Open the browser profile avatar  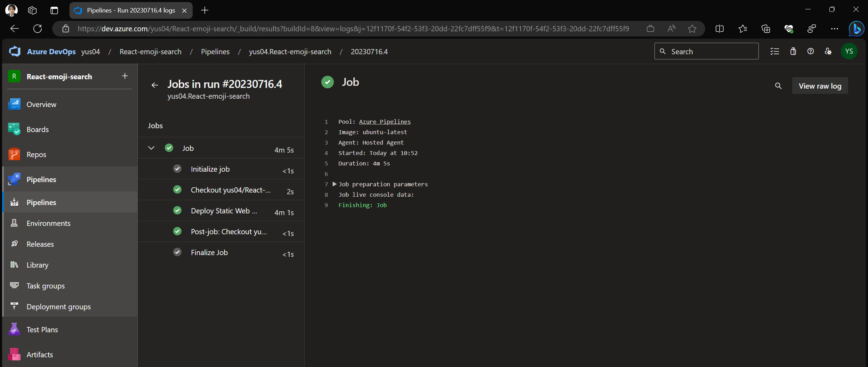(x=11, y=10)
